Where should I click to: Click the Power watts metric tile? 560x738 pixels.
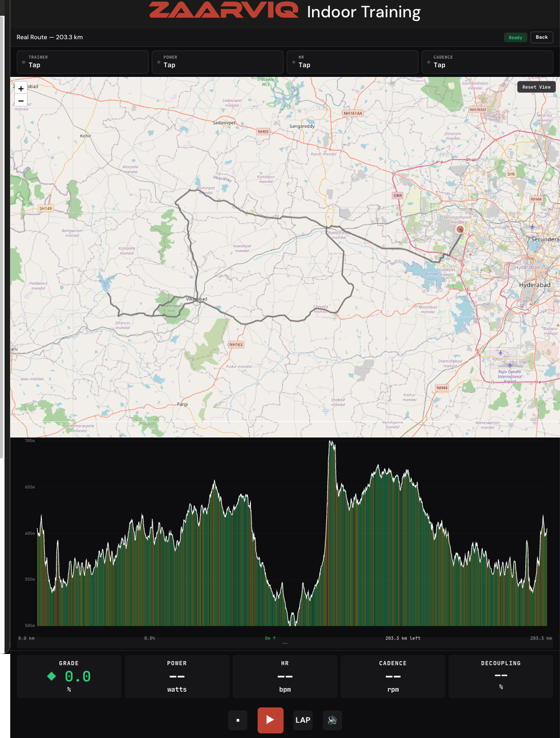177,676
